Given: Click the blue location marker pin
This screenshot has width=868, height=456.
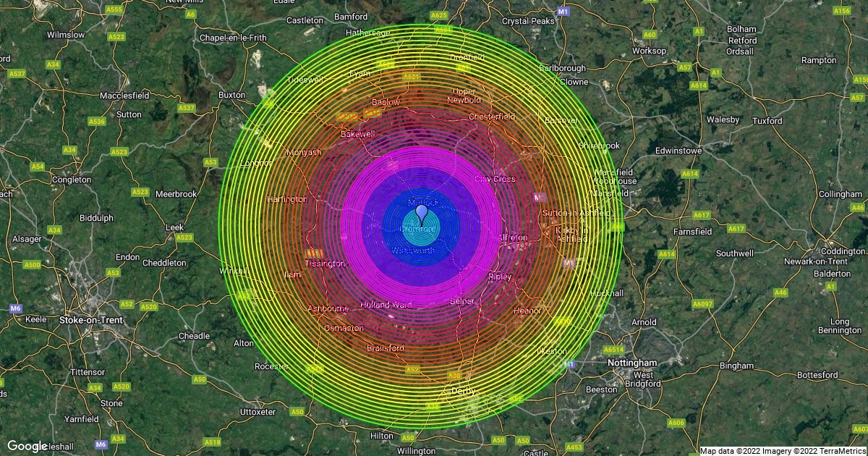Looking at the screenshot, I should 421,214.
